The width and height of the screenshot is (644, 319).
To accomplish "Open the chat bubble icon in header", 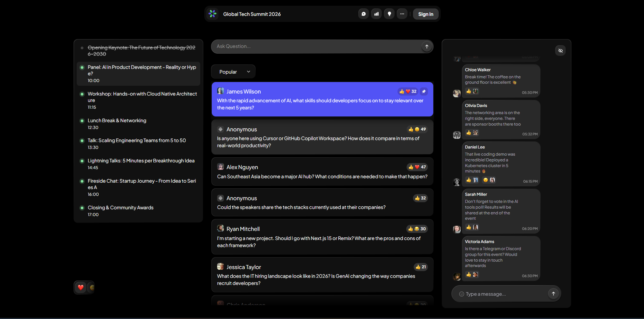I will pos(363,14).
